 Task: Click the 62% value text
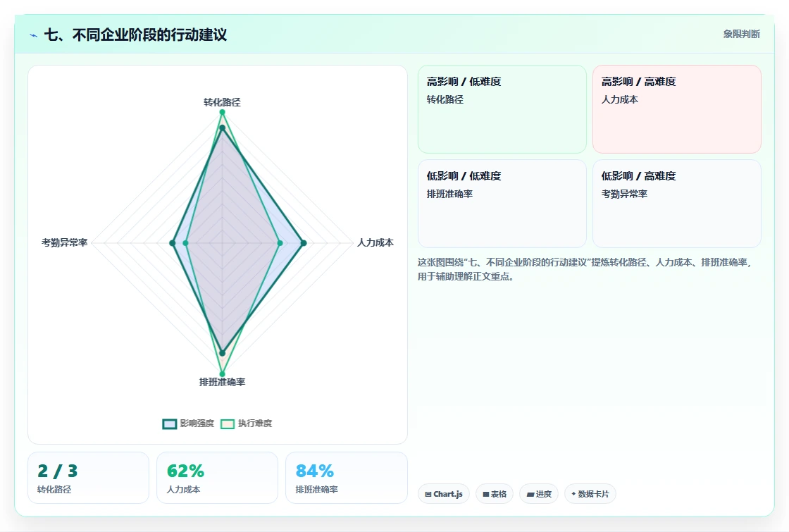[x=185, y=471]
